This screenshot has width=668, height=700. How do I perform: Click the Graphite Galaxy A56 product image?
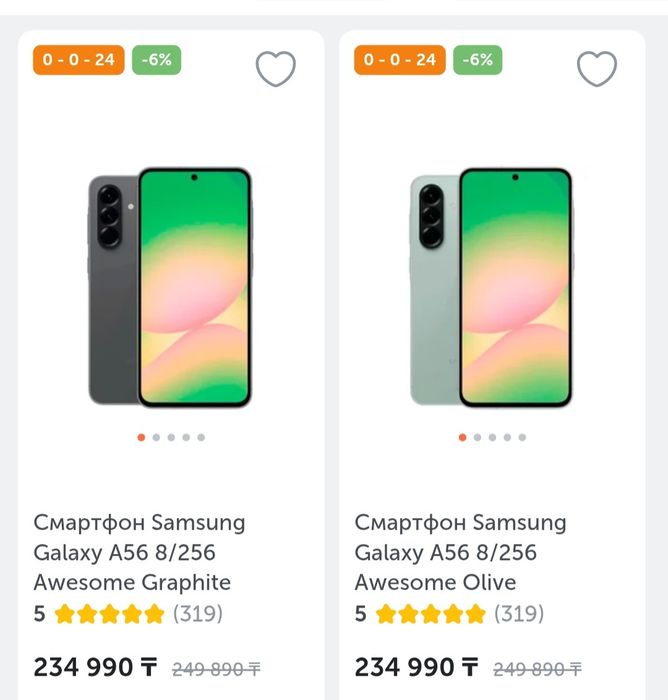(x=170, y=288)
